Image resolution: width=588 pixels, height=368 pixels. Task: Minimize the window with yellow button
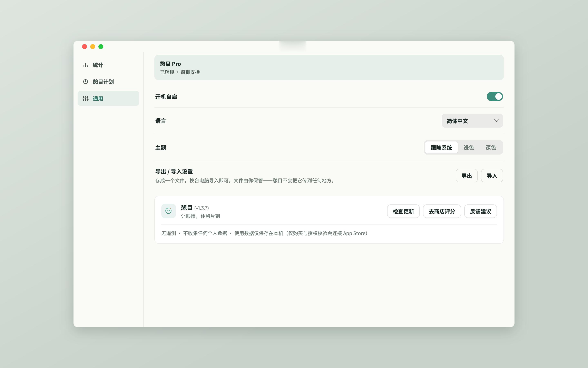click(92, 46)
